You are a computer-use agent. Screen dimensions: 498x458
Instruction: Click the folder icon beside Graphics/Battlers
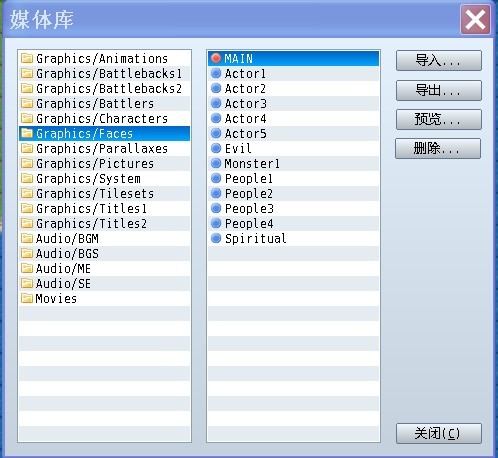point(27,103)
